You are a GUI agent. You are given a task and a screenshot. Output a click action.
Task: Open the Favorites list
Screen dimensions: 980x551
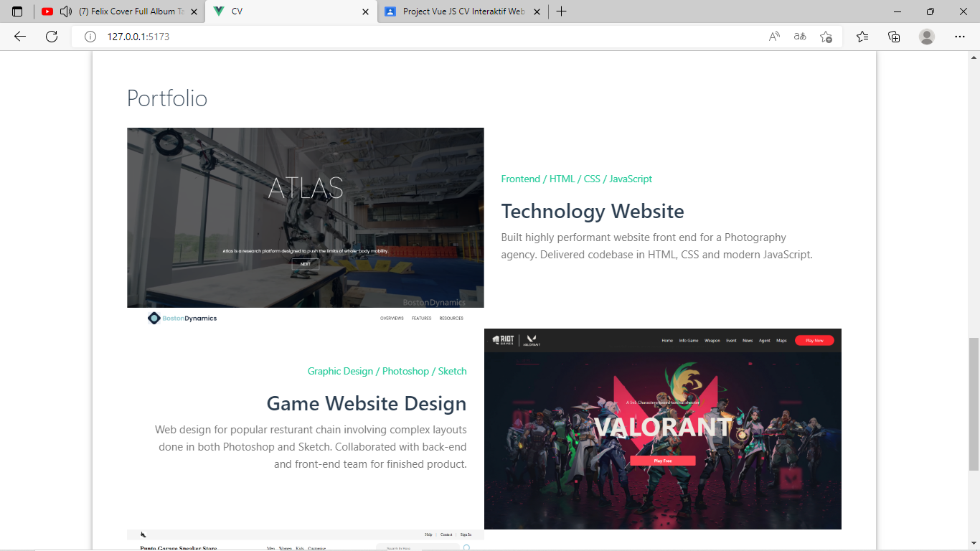[x=862, y=37]
